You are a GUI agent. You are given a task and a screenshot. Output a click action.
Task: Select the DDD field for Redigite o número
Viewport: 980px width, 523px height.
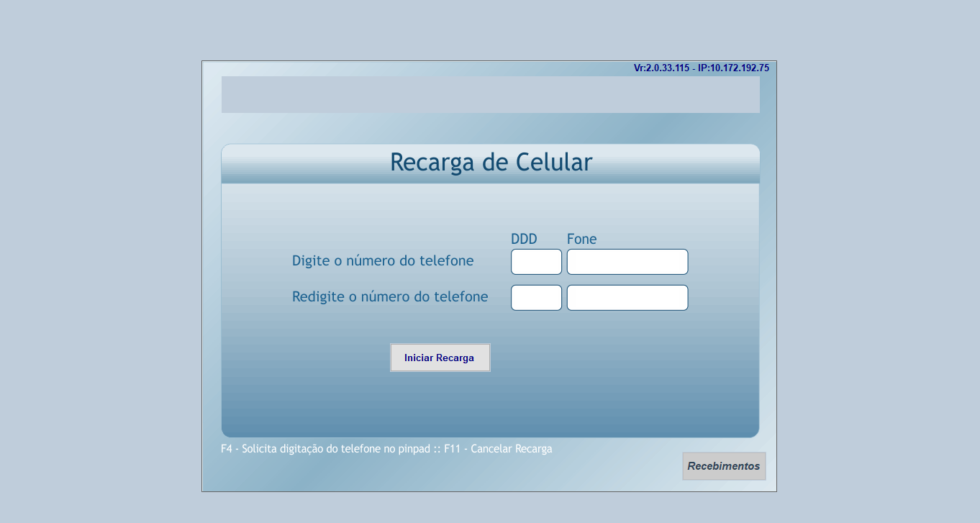536,298
